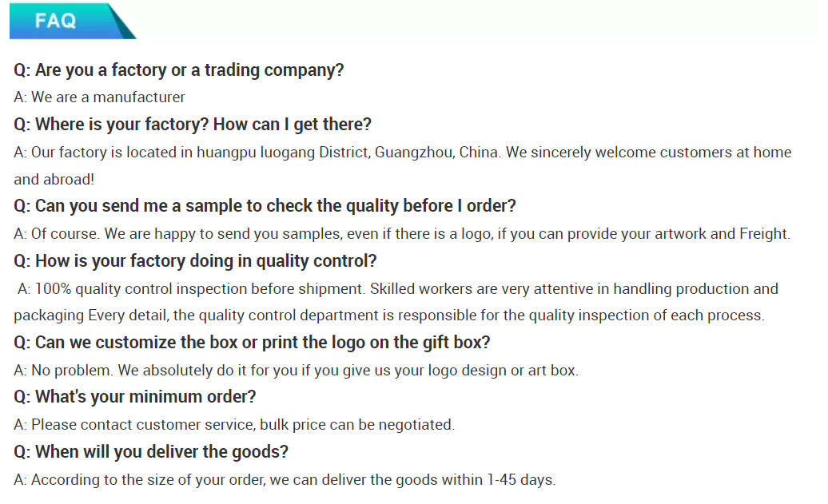828x504 pixels.
Task: Click the 1-45 days delivery answer
Action: (285, 480)
